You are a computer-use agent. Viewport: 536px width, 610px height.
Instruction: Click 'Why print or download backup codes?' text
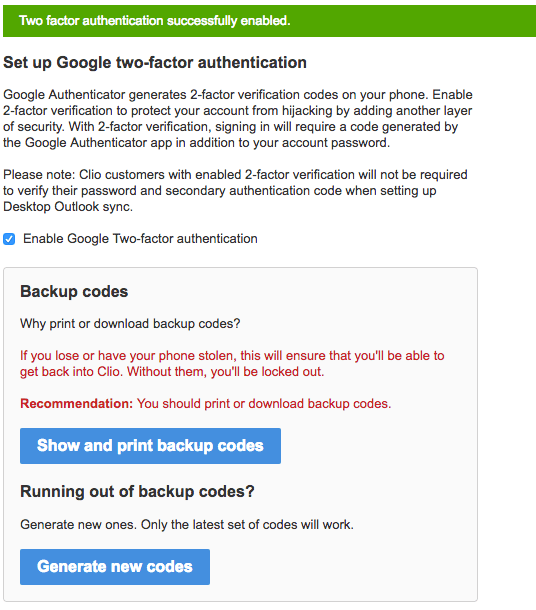click(130, 323)
